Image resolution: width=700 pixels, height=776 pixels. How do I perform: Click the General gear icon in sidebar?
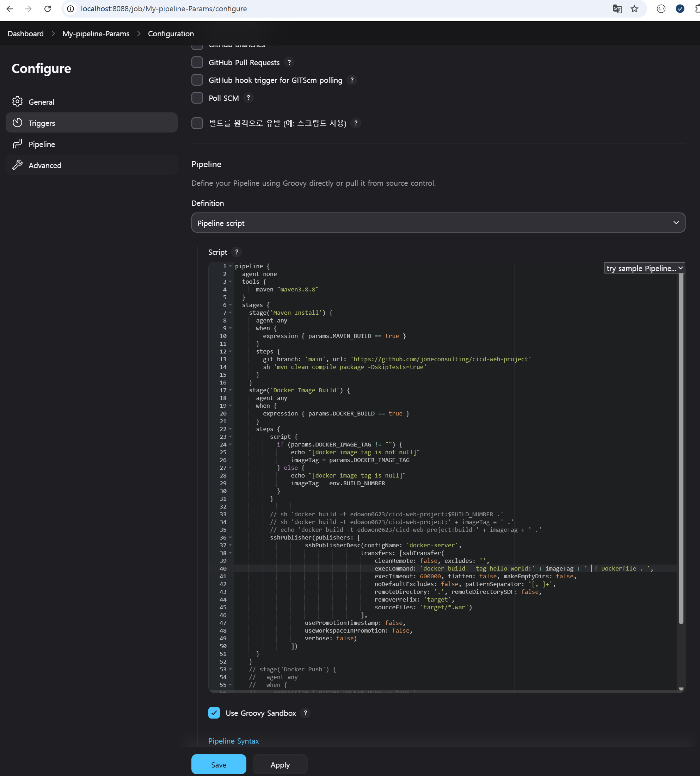[x=17, y=101]
